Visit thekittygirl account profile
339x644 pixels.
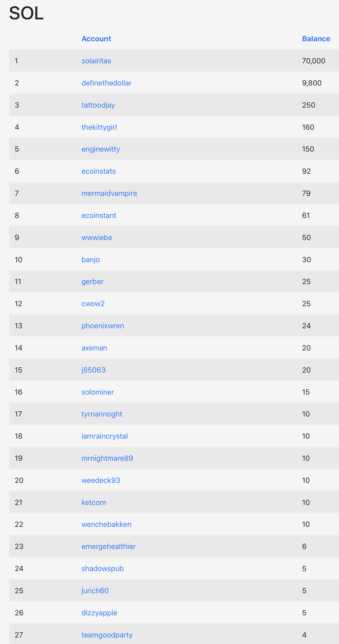coord(99,127)
